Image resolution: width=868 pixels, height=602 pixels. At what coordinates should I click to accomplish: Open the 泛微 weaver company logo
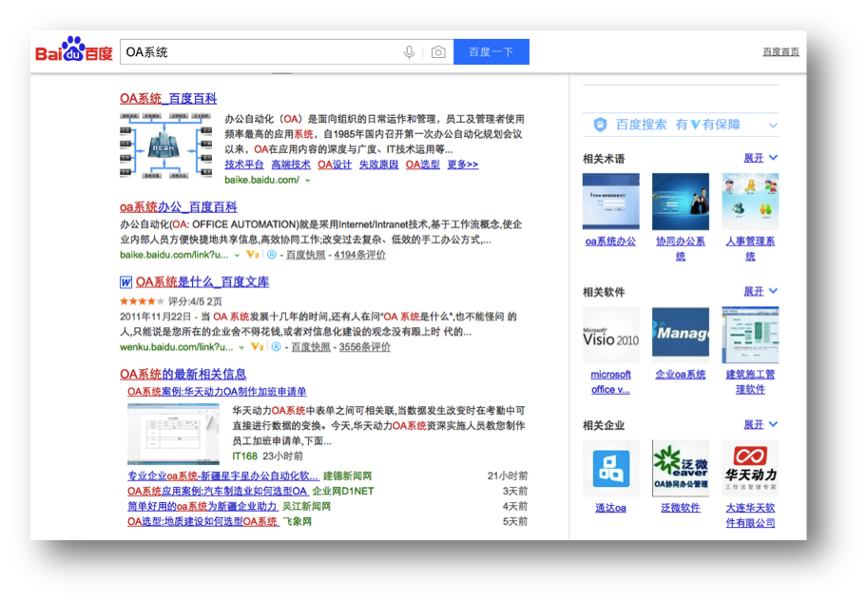point(681,469)
